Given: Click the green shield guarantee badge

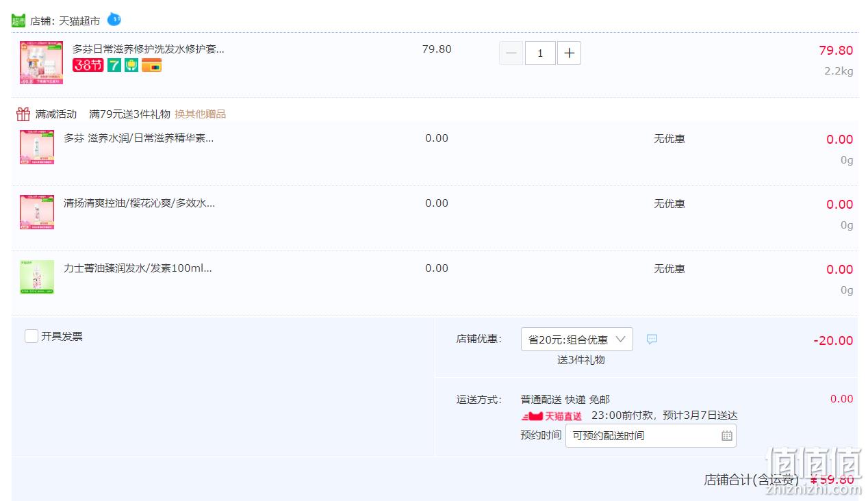Looking at the screenshot, I should pos(131,65).
